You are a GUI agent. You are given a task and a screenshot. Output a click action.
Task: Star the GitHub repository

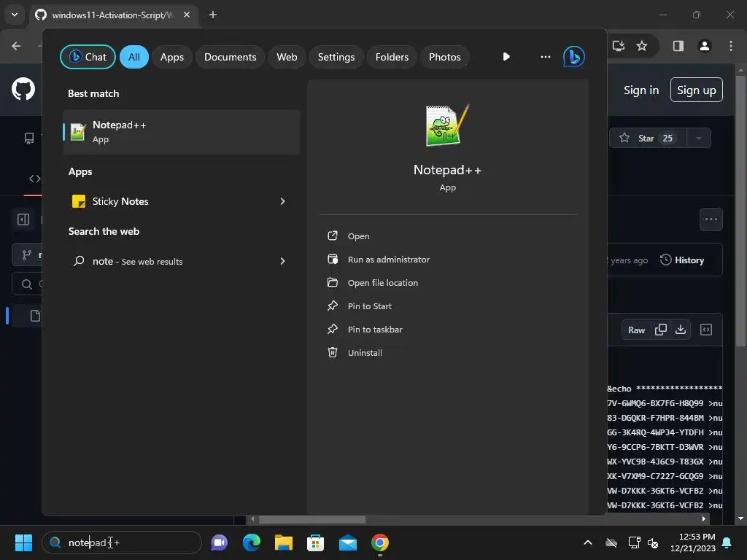point(648,138)
